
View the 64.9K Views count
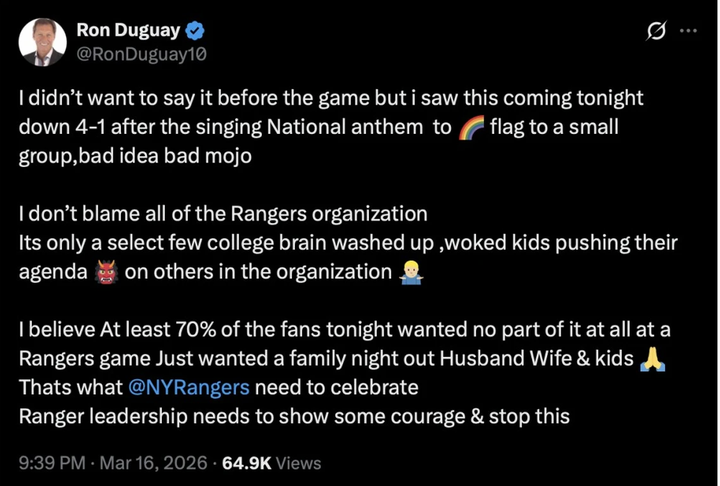(271, 462)
